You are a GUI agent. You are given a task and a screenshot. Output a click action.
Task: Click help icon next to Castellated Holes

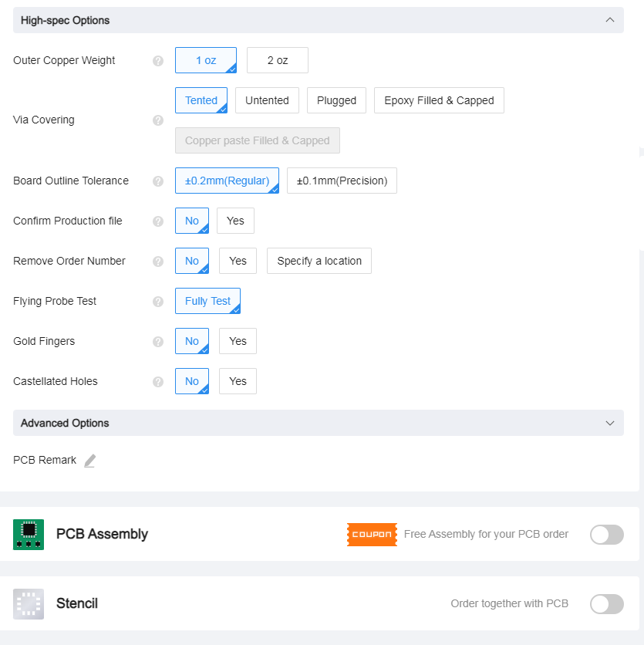pos(158,382)
